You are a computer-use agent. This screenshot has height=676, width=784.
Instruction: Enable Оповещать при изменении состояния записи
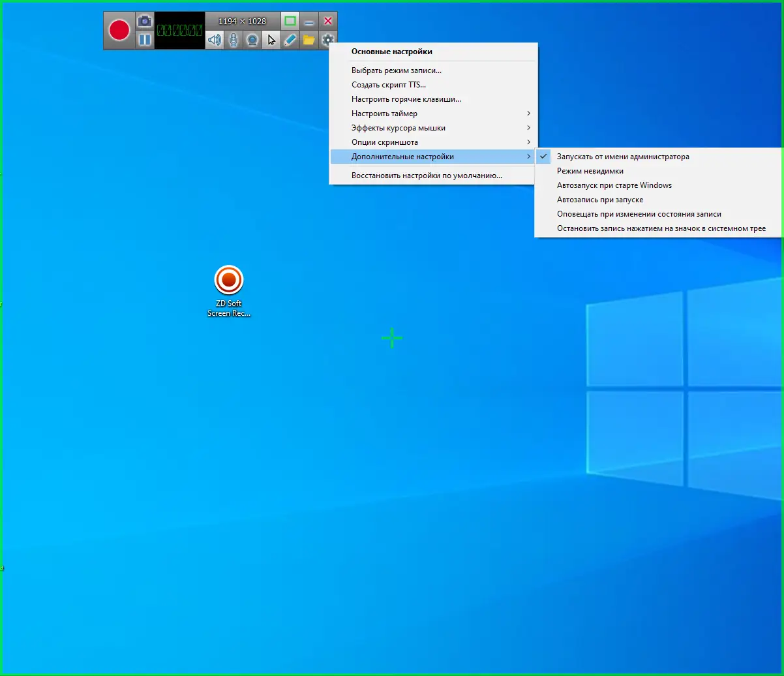[x=658, y=214]
